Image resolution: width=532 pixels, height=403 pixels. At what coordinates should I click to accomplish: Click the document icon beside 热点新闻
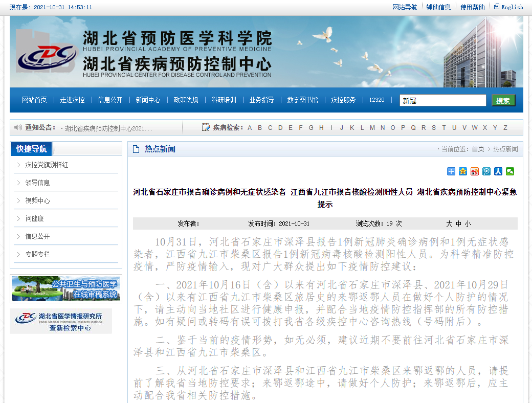(136, 149)
